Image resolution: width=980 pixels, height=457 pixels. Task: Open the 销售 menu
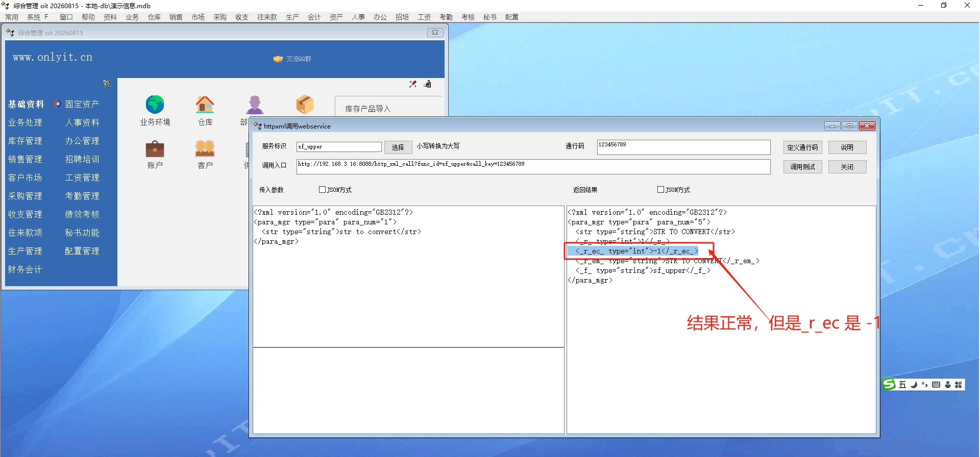[176, 17]
